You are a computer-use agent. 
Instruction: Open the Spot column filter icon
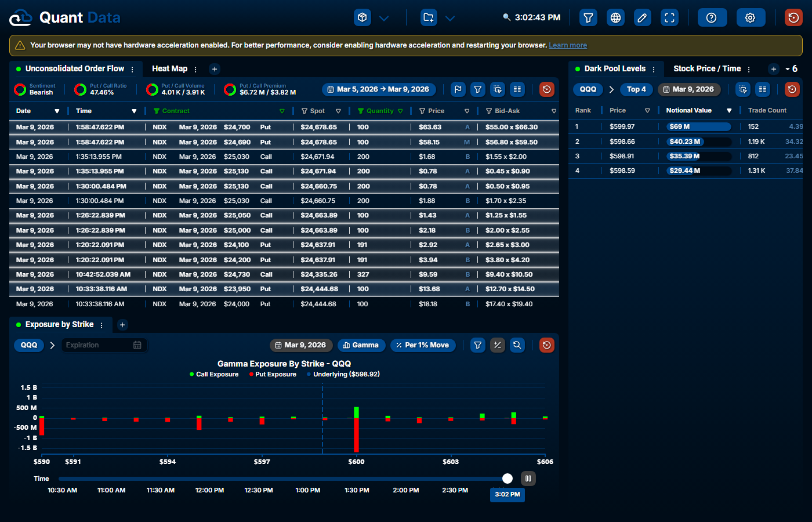click(x=304, y=111)
